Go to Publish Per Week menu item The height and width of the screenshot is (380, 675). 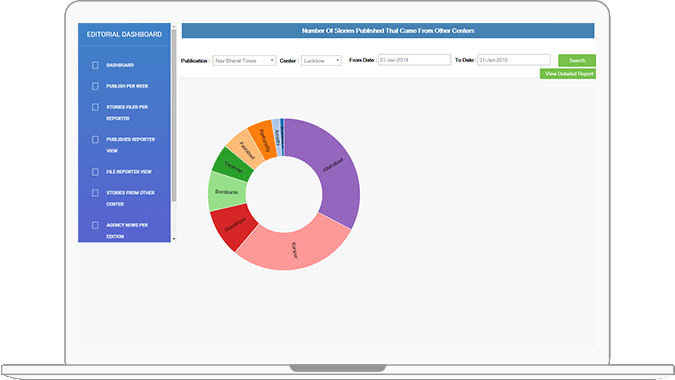tap(127, 86)
